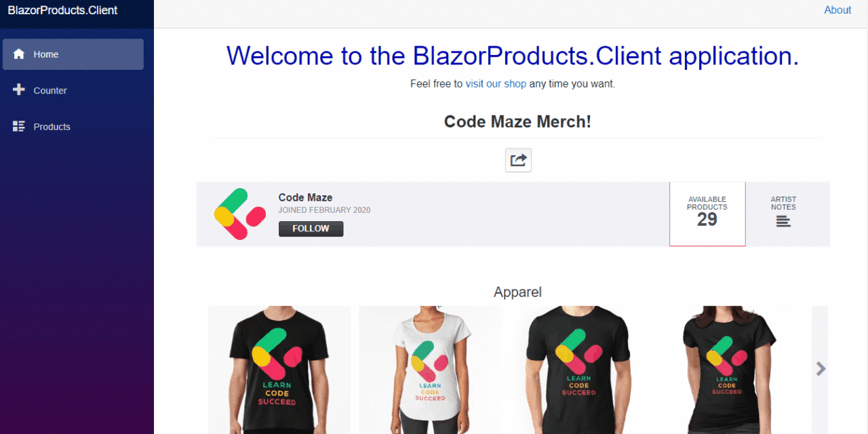868x434 pixels.
Task: Click the Products list icon
Action: pyautogui.click(x=19, y=126)
